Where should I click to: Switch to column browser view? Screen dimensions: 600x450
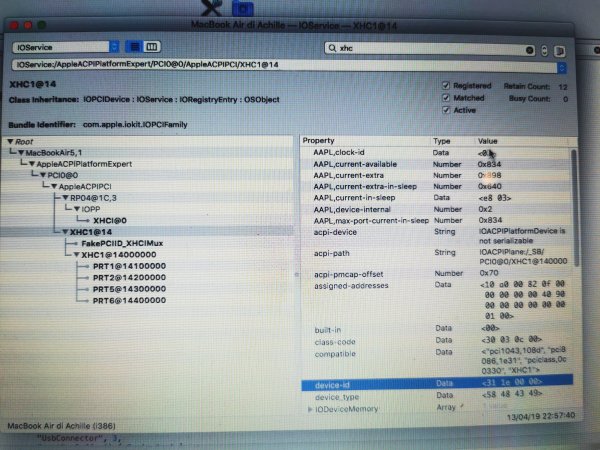152,47
